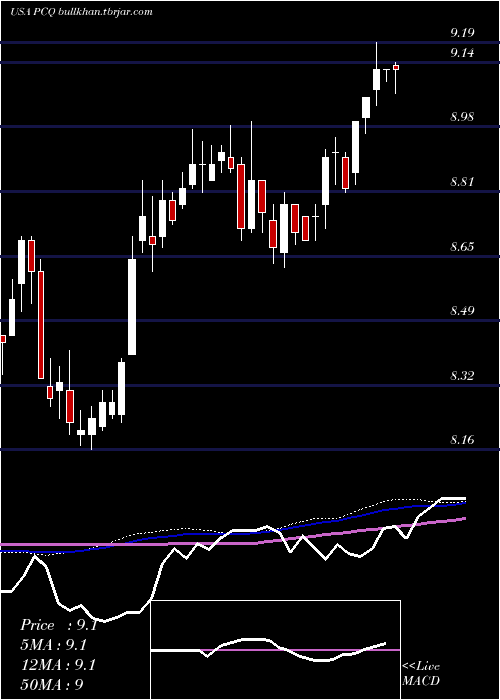Click the last small red candlestick near 9.14
Screen dimensions: 500x700
point(396,67)
